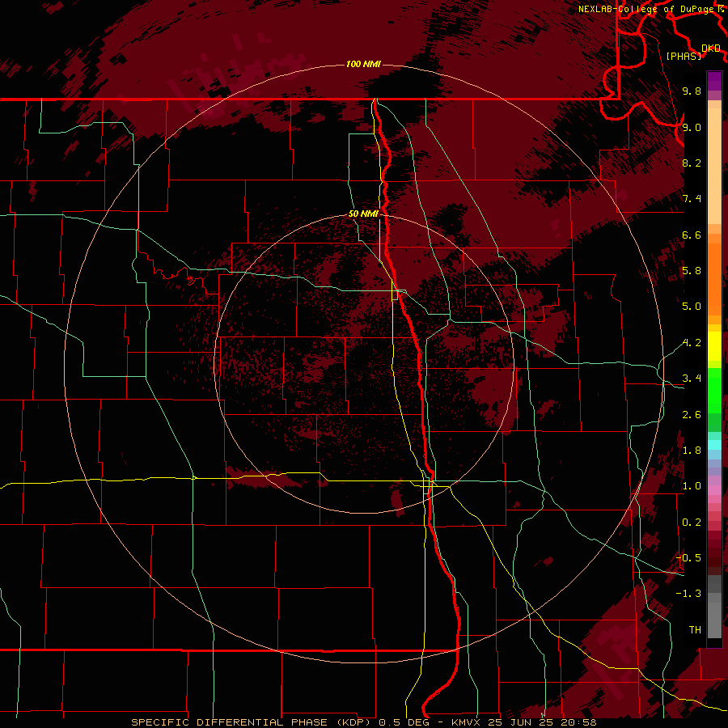Pick the yellow color bar segment
The width and height of the screenshot is (728, 728).
point(714,346)
